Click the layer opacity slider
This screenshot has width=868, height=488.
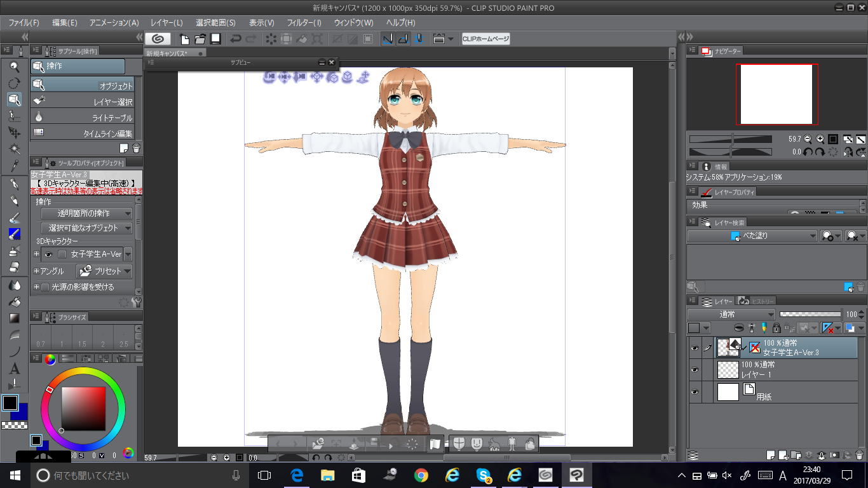pos(810,315)
